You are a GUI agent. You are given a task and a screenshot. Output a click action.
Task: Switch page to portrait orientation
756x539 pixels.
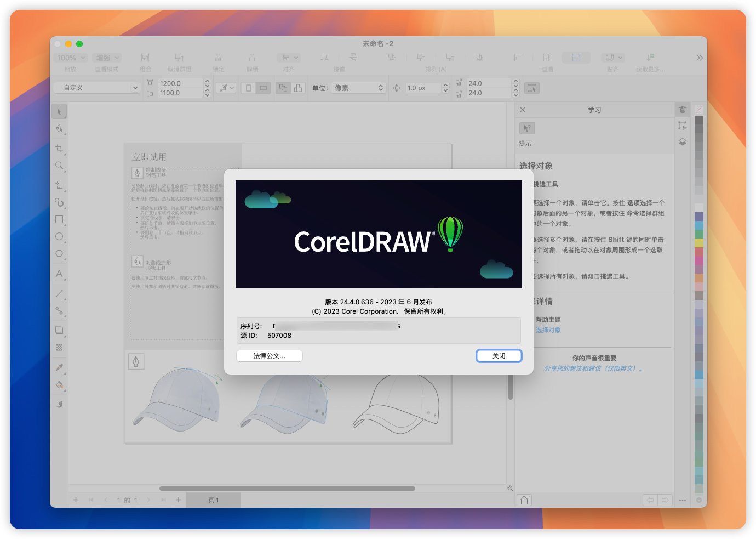coord(249,88)
